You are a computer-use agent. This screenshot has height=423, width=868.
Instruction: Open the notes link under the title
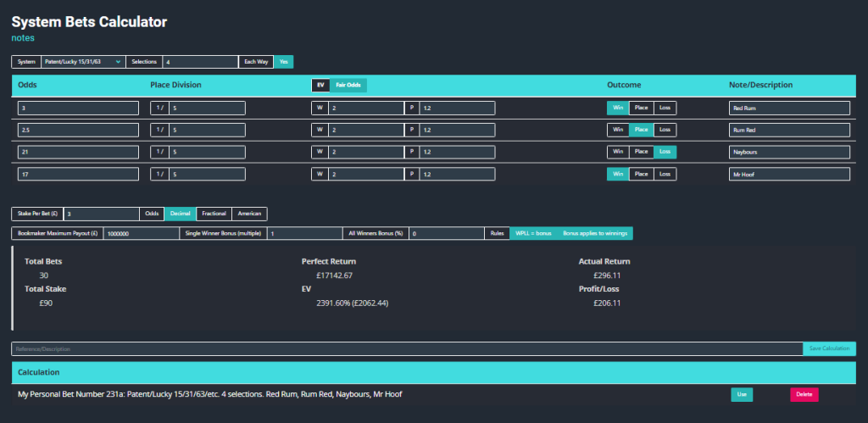[x=23, y=37]
